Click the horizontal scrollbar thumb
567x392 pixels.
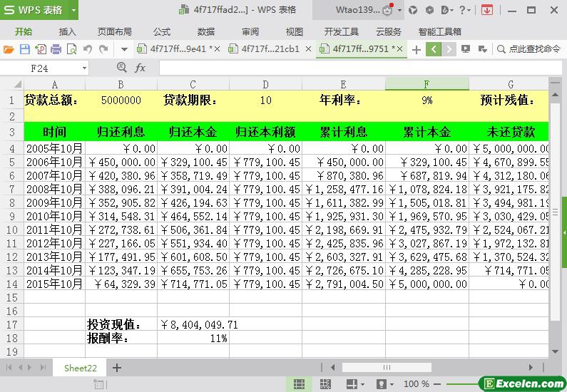(x=387, y=368)
